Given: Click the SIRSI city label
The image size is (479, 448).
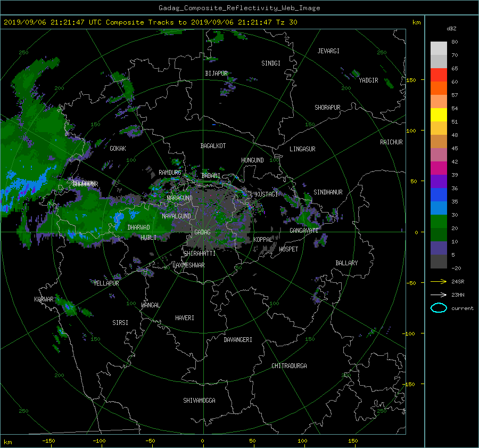Looking at the screenshot, I should tap(120, 323).
